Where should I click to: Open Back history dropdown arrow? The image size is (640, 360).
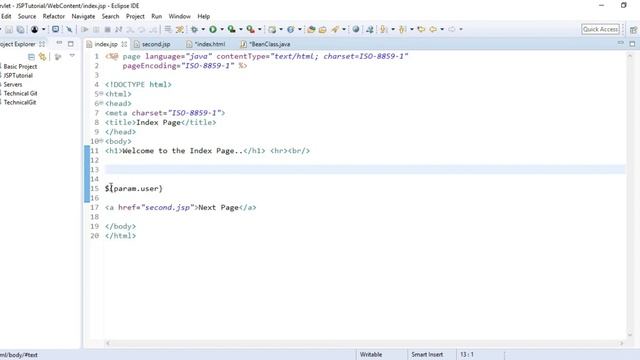pyautogui.click(x=442, y=29)
